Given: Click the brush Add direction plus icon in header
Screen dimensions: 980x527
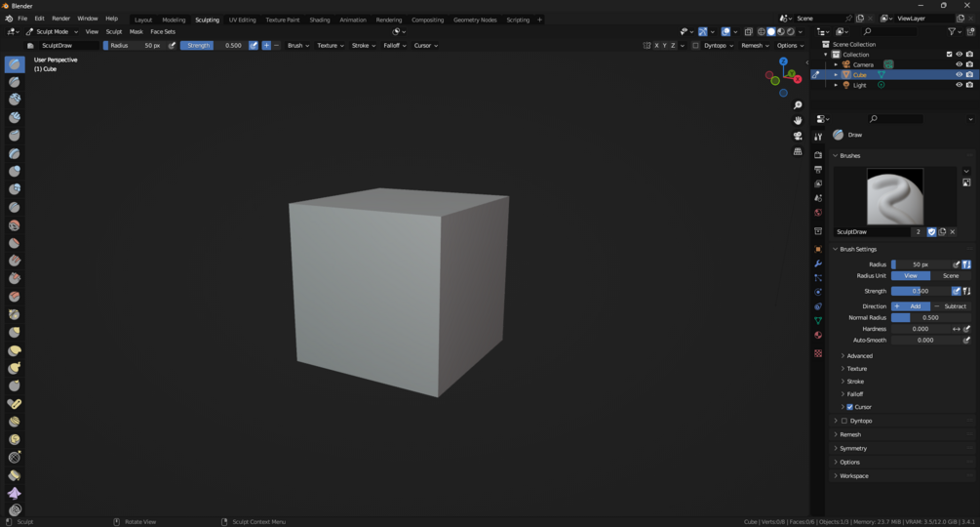Looking at the screenshot, I should click(266, 45).
